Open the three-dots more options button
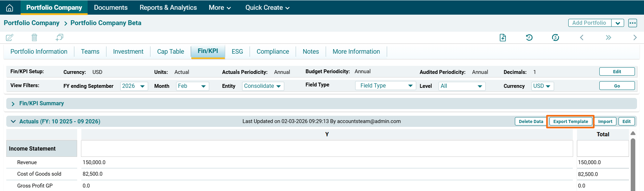Screen dimensions: 644x191 coord(632,23)
